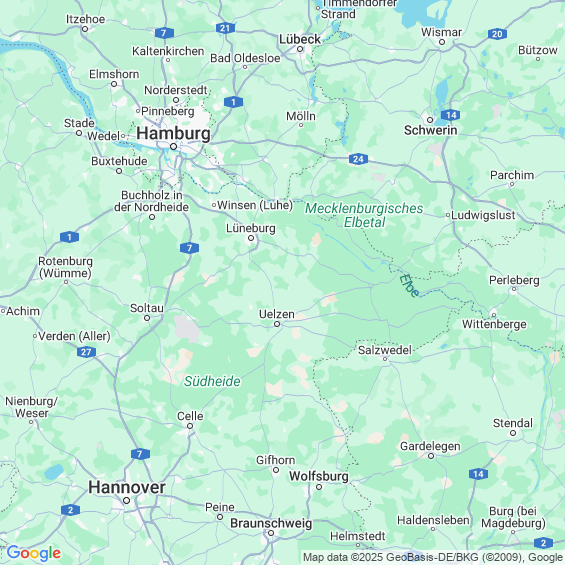565x565 pixels.
Task: Select the A2 shield near Burg
Action: [x=544, y=543]
